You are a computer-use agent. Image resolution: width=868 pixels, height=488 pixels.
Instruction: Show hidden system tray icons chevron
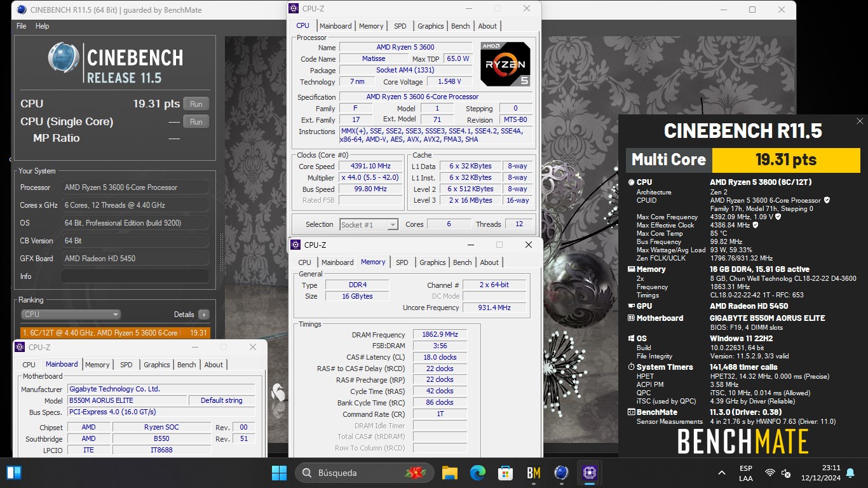(x=722, y=473)
